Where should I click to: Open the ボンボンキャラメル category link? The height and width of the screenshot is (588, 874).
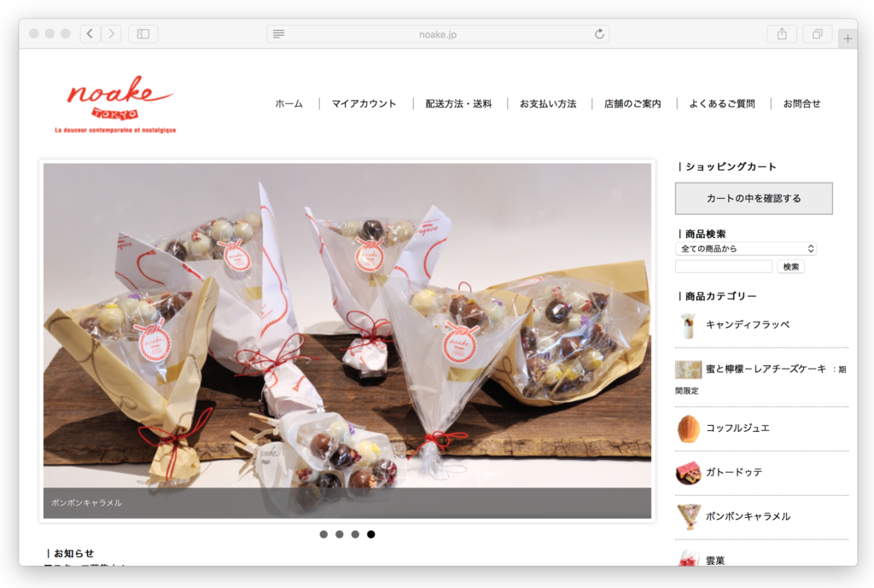[x=748, y=516]
